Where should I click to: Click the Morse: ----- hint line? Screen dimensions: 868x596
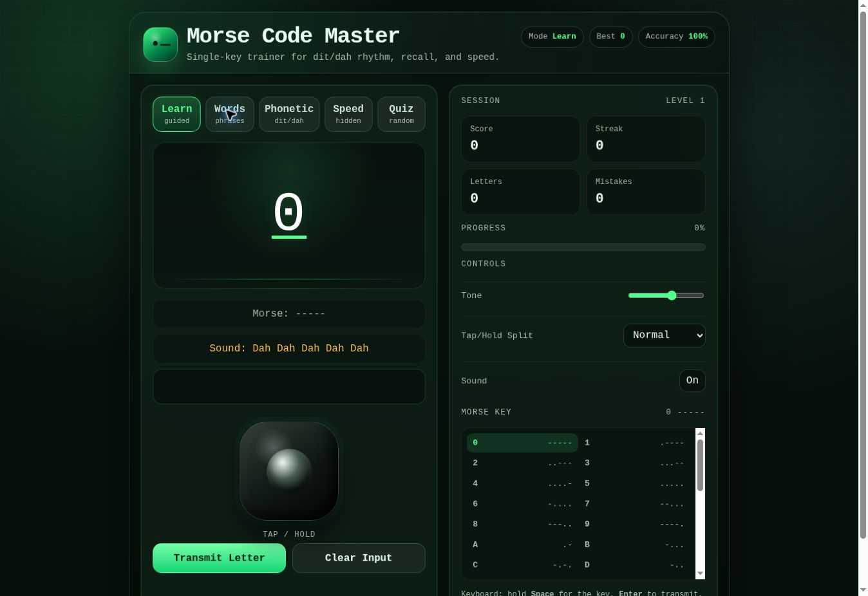click(x=289, y=314)
